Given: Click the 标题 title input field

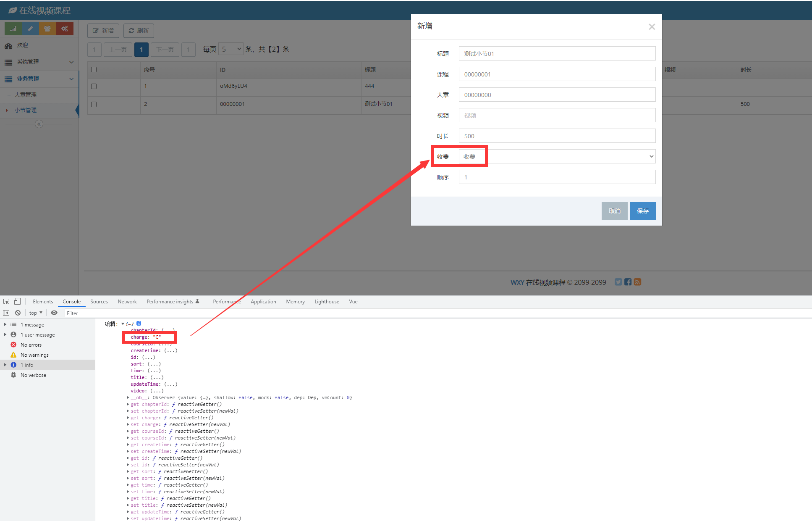Looking at the screenshot, I should (557, 53).
